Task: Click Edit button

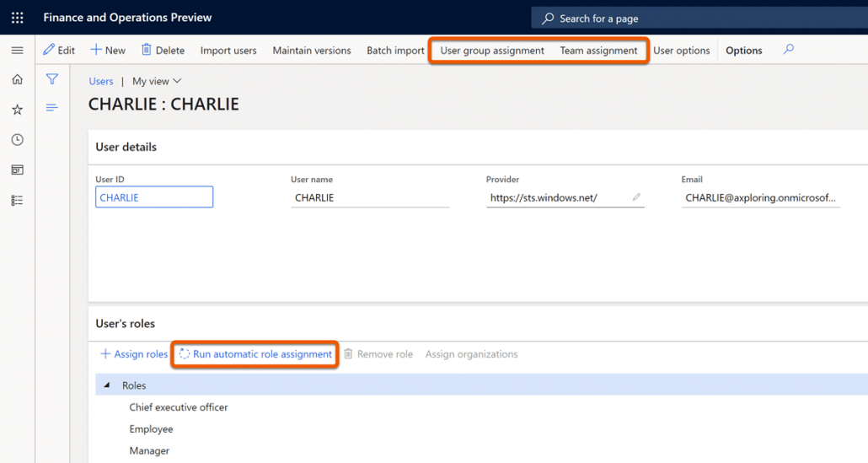Action: [x=59, y=50]
